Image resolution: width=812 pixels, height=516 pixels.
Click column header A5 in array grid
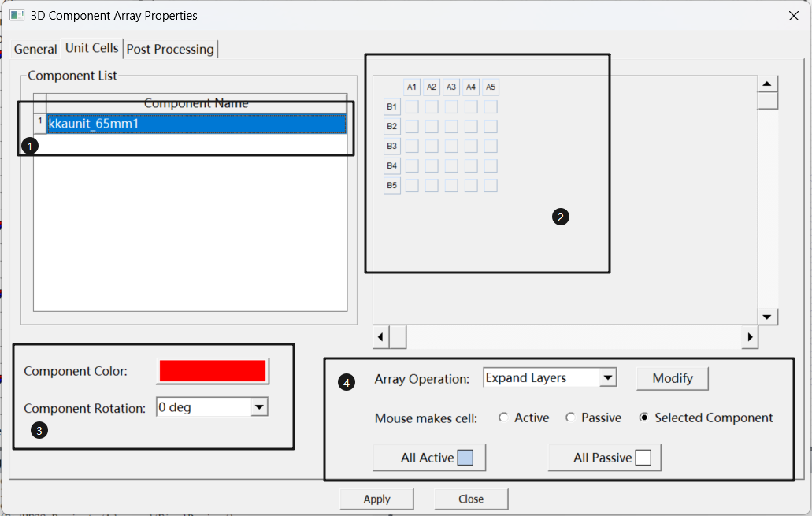pyautogui.click(x=490, y=87)
